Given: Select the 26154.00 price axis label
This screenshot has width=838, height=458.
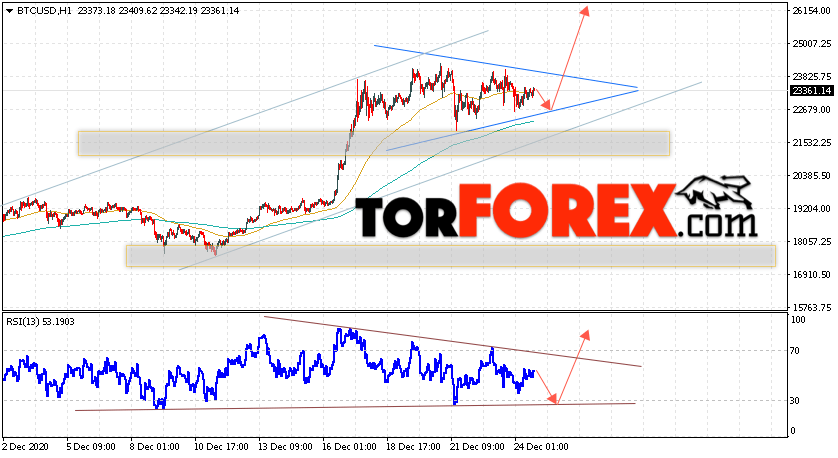Looking at the screenshot, I should [x=811, y=11].
